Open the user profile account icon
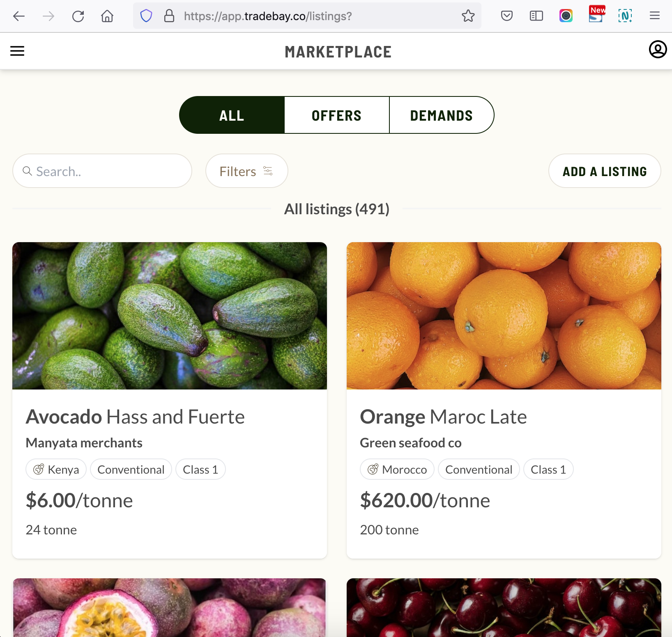This screenshot has height=637, width=672. click(658, 50)
